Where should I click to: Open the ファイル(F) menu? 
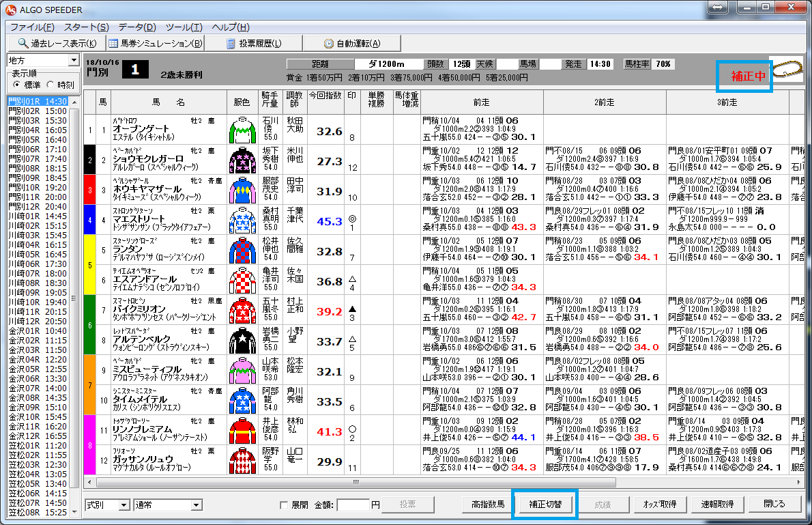click(x=32, y=27)
